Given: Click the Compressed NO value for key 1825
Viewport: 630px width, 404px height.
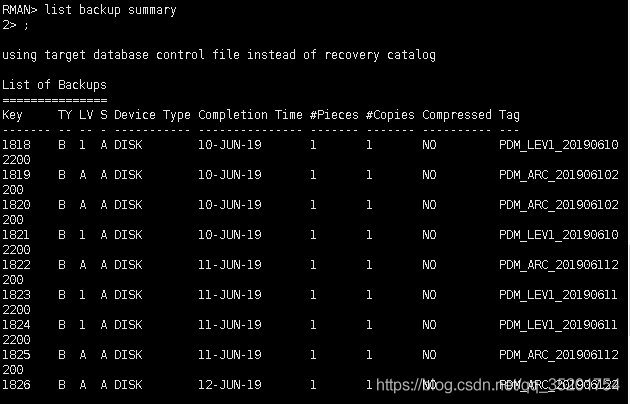Looking at the screenshot, I should click(x=429, y=355).
